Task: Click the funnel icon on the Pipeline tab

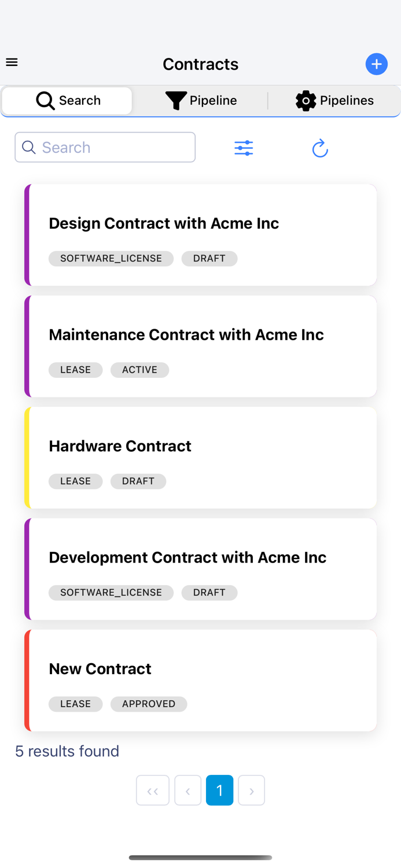Action: 175,100
